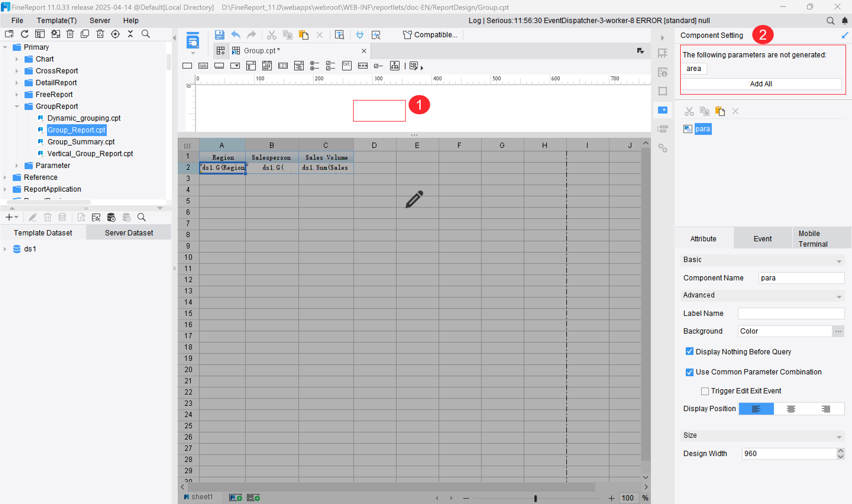Select cell A2 ds1.G(Region

click(x=222, y=168)
